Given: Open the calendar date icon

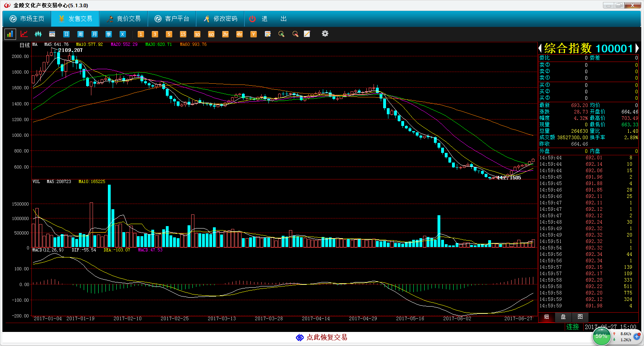Looking at the screenshot, I should 52,34.
